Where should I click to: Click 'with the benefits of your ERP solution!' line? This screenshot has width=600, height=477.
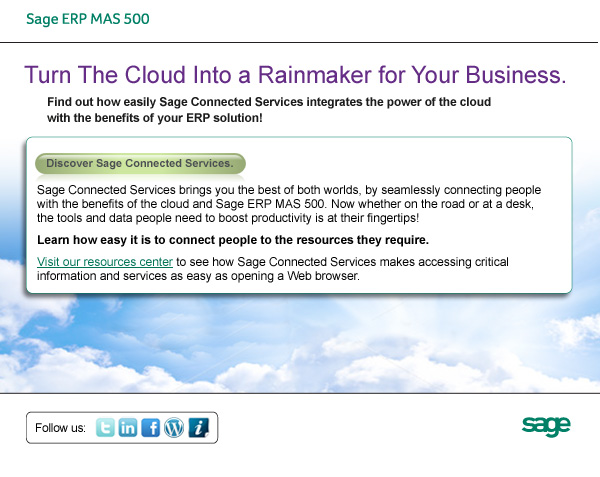click(155, 118)
